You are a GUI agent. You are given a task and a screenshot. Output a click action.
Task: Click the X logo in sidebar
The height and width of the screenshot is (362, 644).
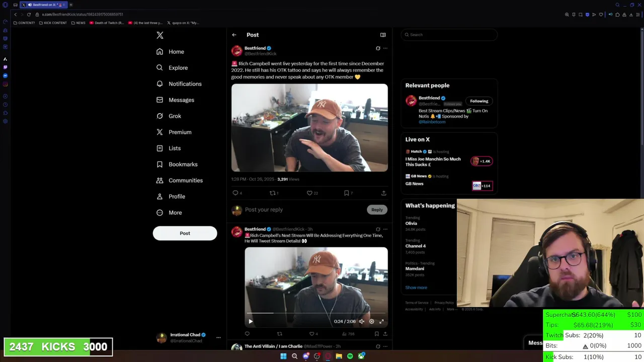160,35
